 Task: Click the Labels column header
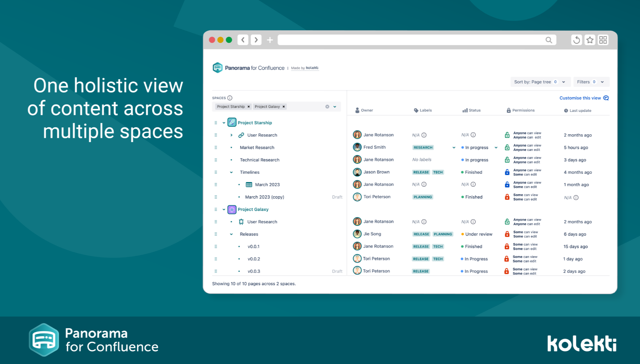coord(423,110)
